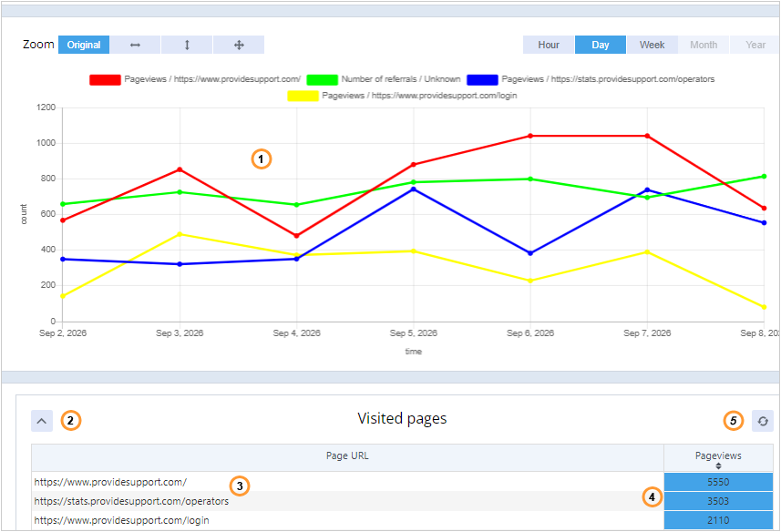Click blue line data point on Sep 5
This screenshot has height=532, width=781.
414,189
